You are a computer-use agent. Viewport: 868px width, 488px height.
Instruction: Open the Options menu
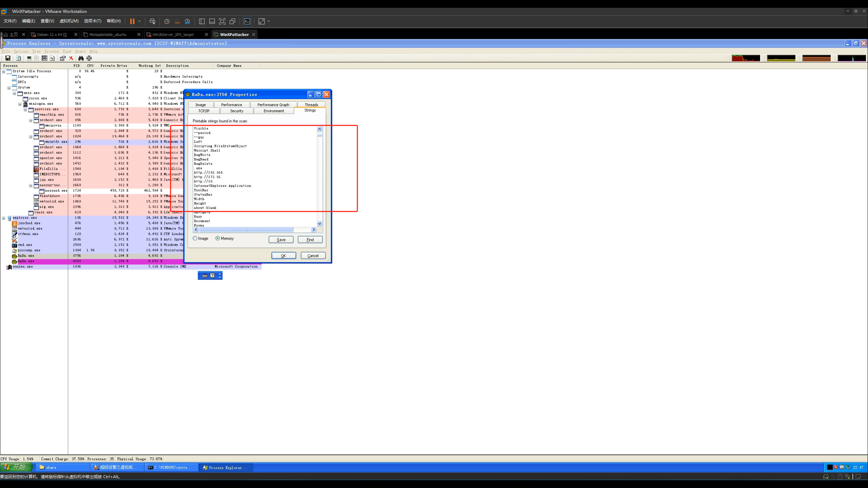(x=21, y=52)
